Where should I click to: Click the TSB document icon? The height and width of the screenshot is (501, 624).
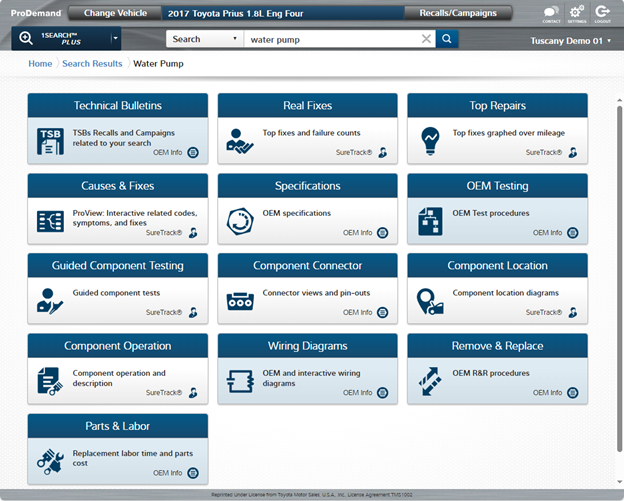50,140
